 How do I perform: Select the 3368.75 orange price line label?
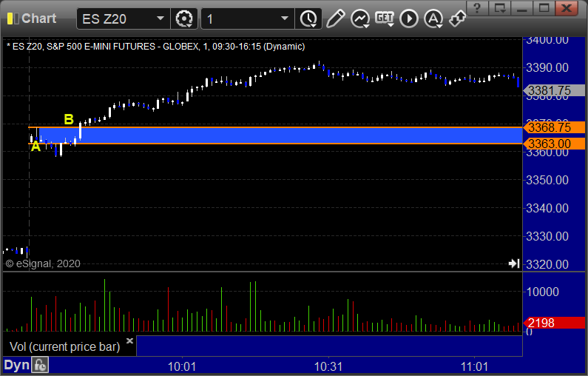[554, 127]
